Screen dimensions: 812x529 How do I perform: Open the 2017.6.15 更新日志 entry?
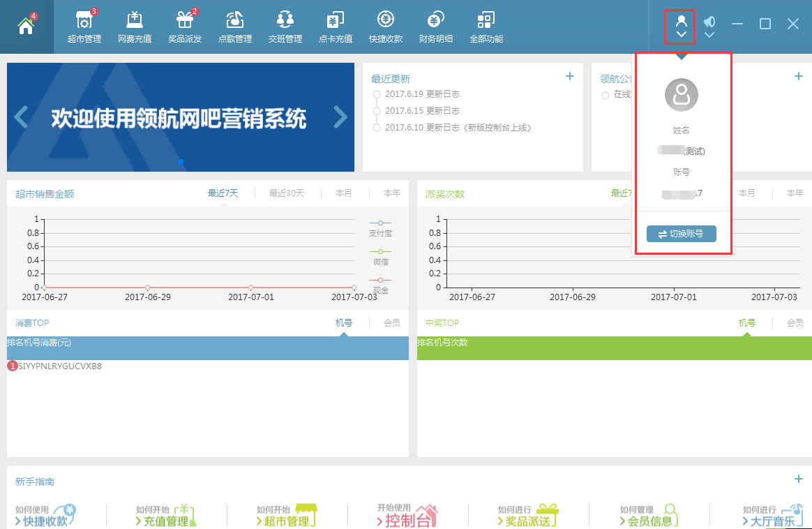(x=422, y=110)
